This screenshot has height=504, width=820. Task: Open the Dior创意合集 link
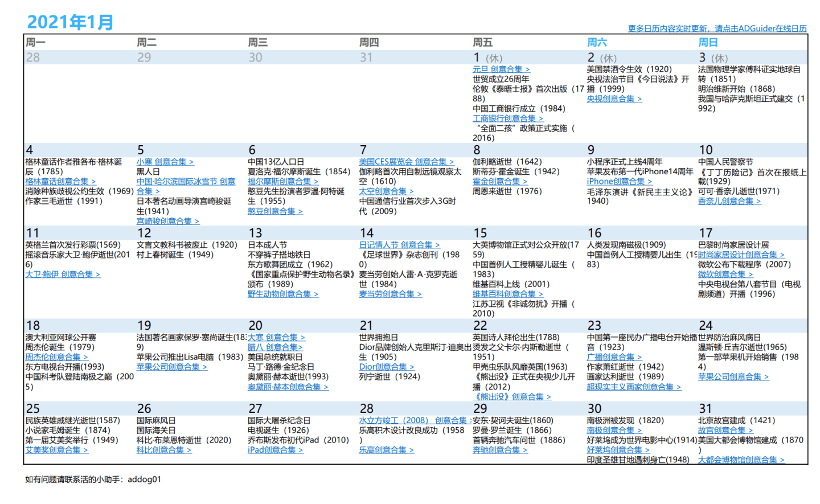click(x=387, y=367)
